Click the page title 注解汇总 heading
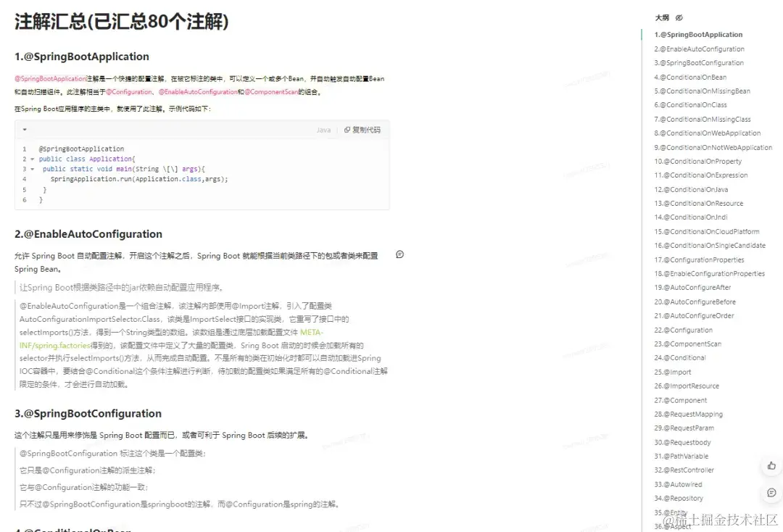783x532 pixels. (121, 22)
